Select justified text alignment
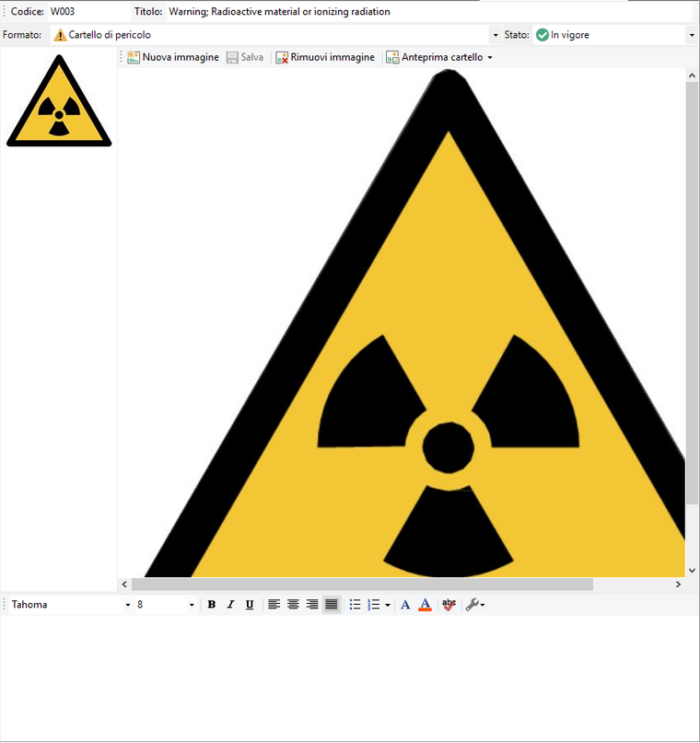 332,605
